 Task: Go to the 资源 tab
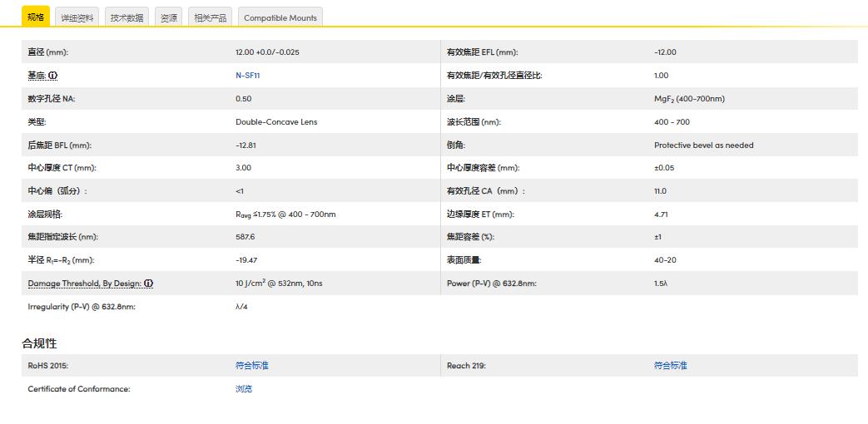169,17
